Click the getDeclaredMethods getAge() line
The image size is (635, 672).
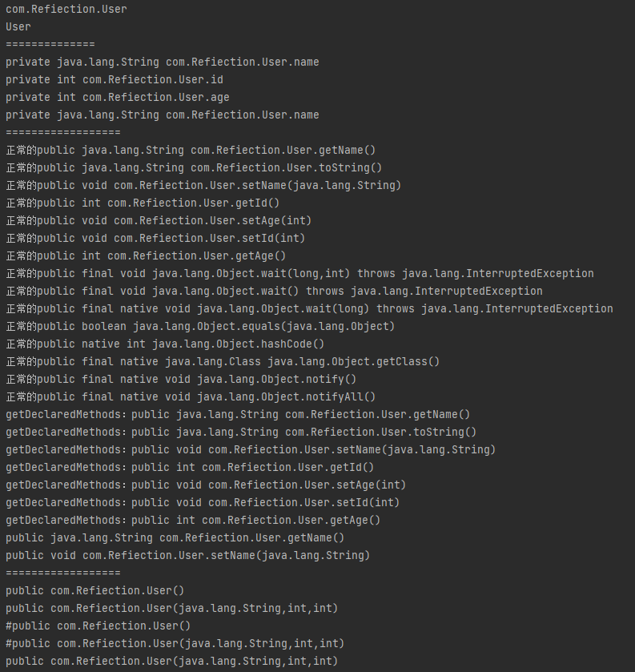(193, 520)
